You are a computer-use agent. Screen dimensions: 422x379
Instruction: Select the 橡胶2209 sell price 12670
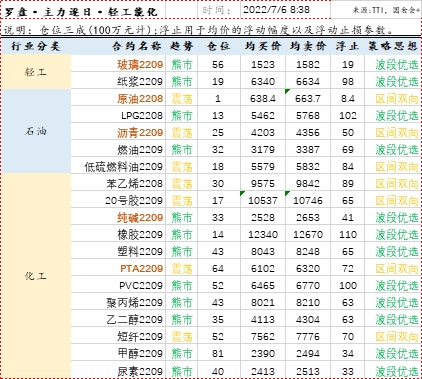point(308,234)
